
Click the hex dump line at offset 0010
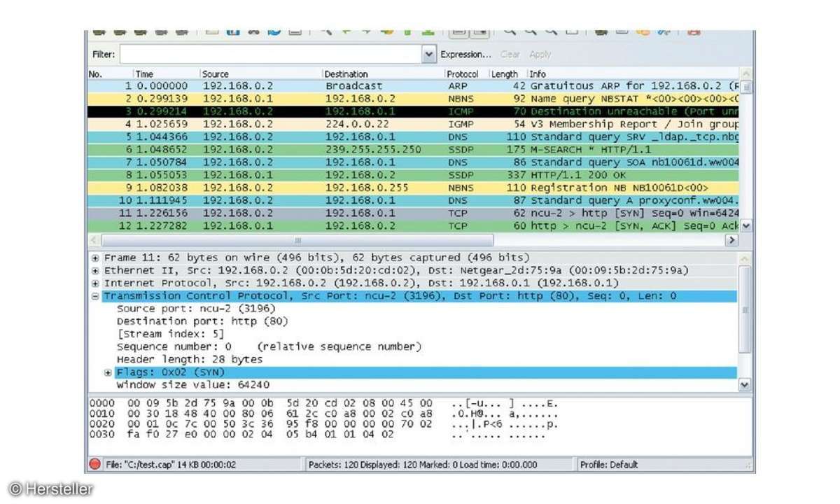[322, 414]
